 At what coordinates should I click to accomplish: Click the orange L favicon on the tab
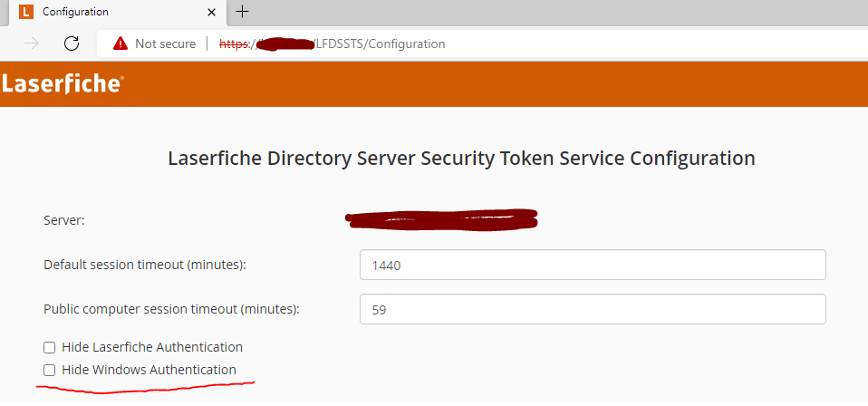pyautogui.click(x=26, y=12)
